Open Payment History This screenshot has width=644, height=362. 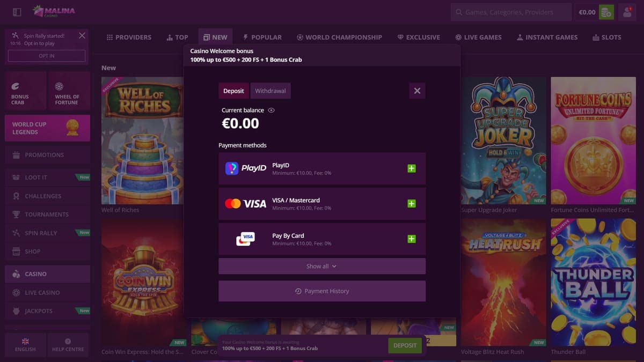pos(322,291)
